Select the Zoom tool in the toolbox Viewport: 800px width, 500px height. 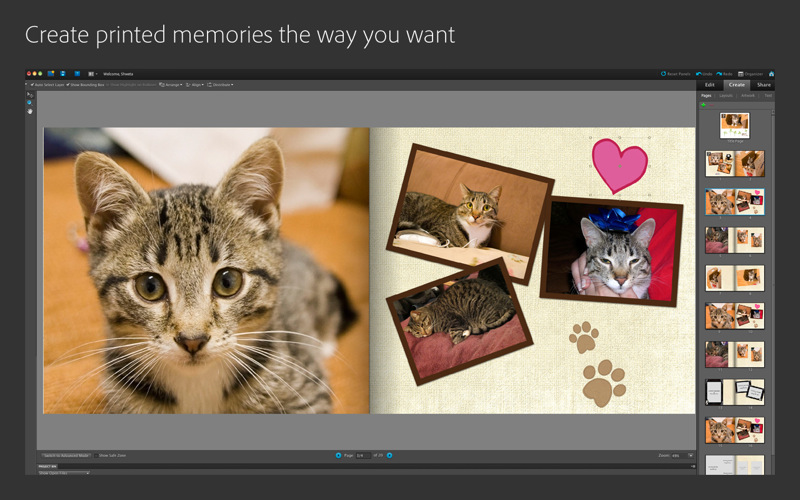[30, 103]
